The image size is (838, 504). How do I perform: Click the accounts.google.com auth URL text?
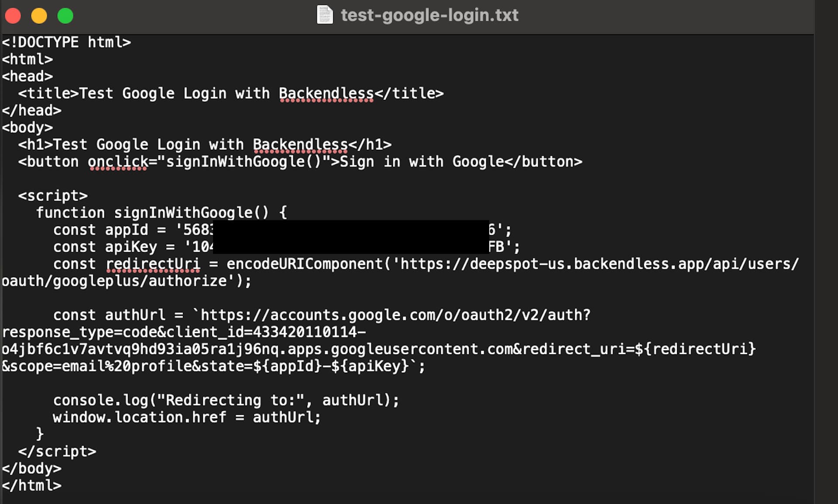395,315
